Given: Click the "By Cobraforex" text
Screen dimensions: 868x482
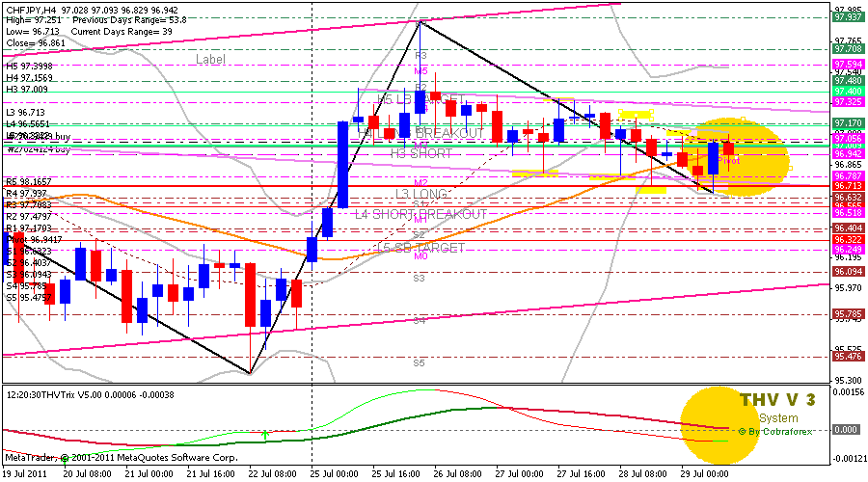Looking at the screenshot, I should (x=781, y=431).
